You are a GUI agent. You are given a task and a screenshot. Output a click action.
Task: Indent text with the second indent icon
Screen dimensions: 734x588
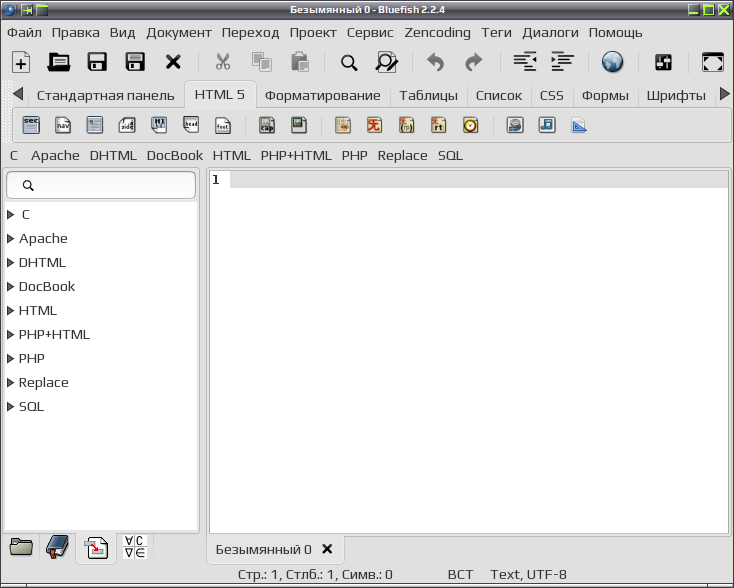(563, 62)
